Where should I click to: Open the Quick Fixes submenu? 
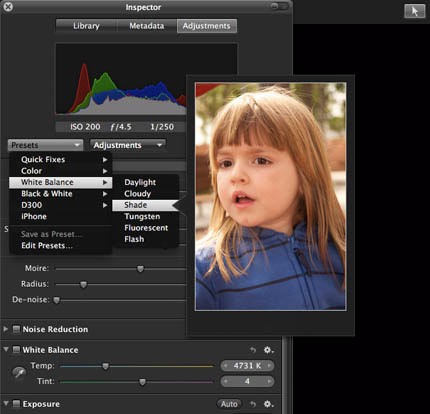coord(60,159)
